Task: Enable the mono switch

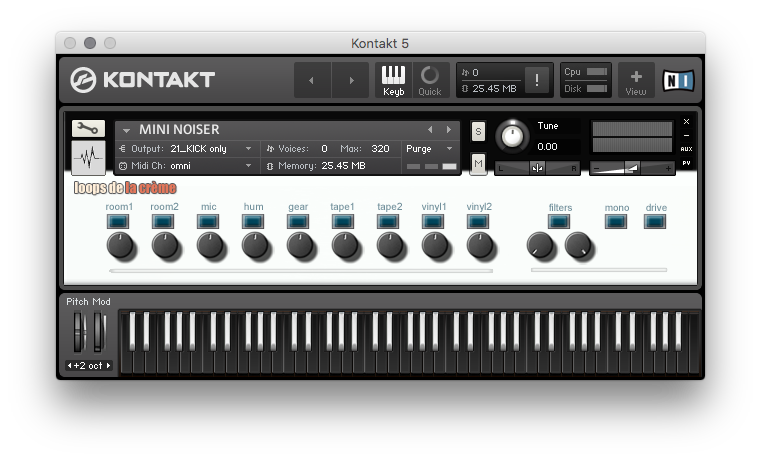Action: pyautogui.click(x=616, y=222)
